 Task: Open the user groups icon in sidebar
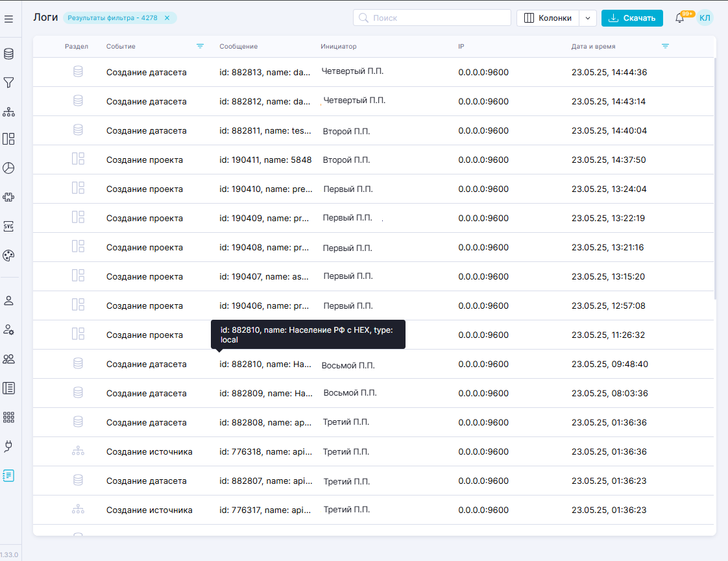tap(8, 359)
